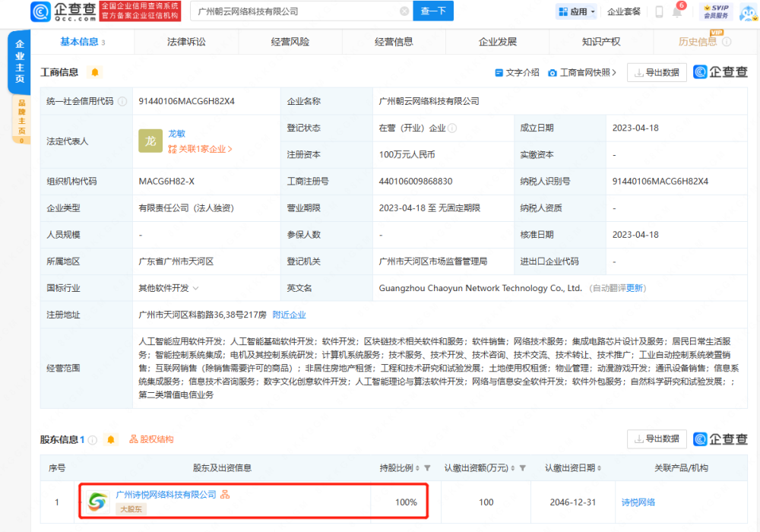Click the 查一下 search button

click(x=433, y=11)
